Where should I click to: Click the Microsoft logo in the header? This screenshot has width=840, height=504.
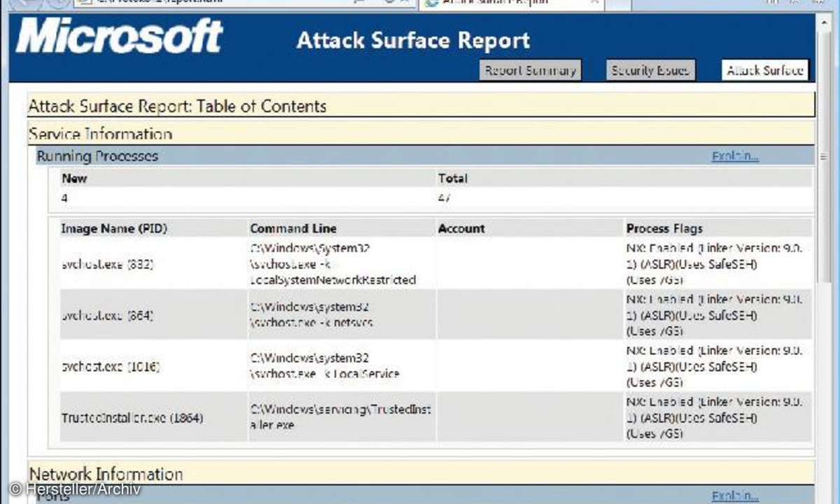(x=119, y=36)
